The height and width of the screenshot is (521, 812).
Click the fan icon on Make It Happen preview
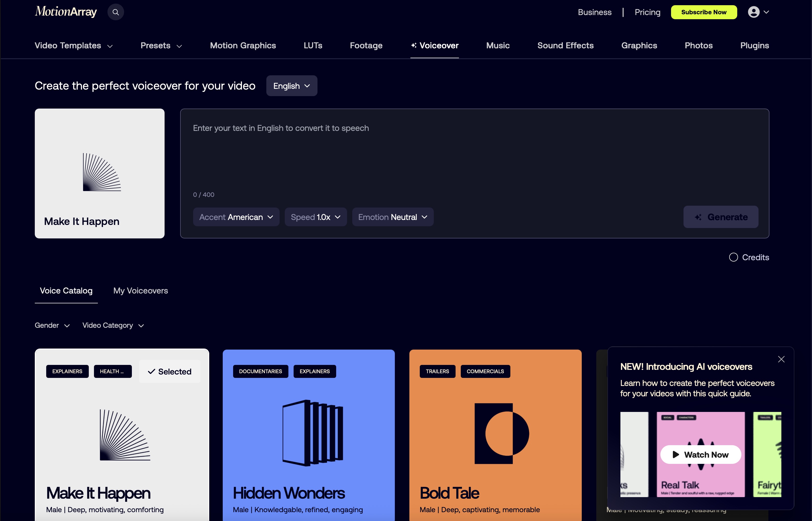point(102,172)
